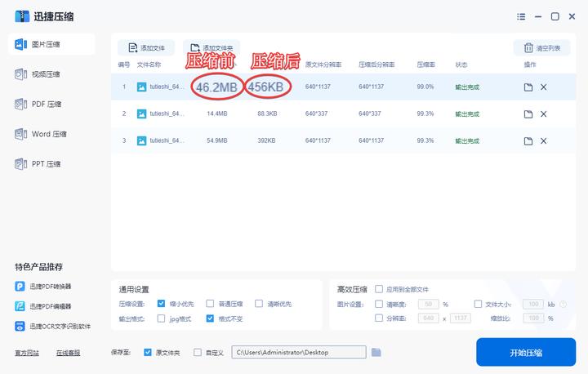Screen dimensions: 588x374
Task: Click the 压缩率 column header
Action: [x=426, y=65]
